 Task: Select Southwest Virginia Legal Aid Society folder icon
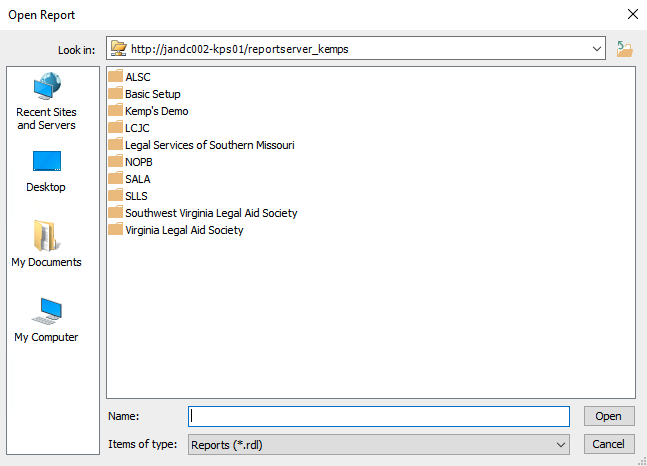click(116, 212)
